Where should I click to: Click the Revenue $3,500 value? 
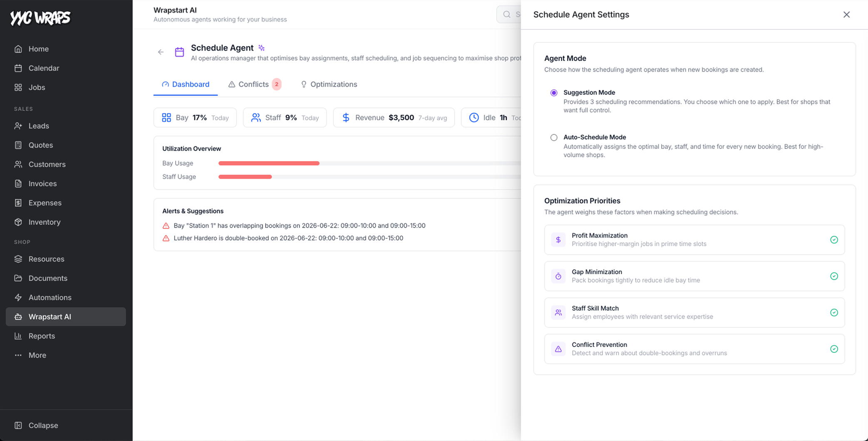click(x=401, y=117)
